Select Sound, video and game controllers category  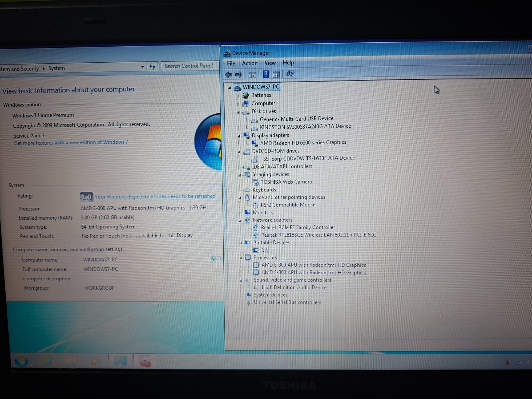(292, 280)
